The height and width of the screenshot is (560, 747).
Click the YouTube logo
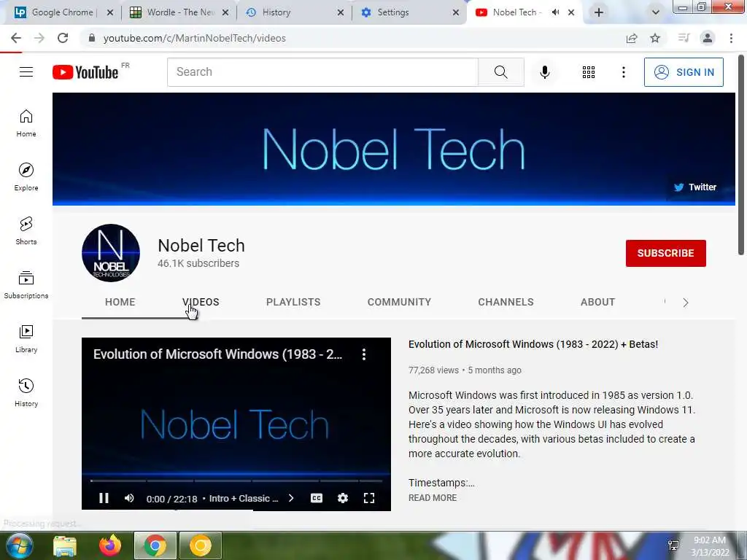[85, 72]
